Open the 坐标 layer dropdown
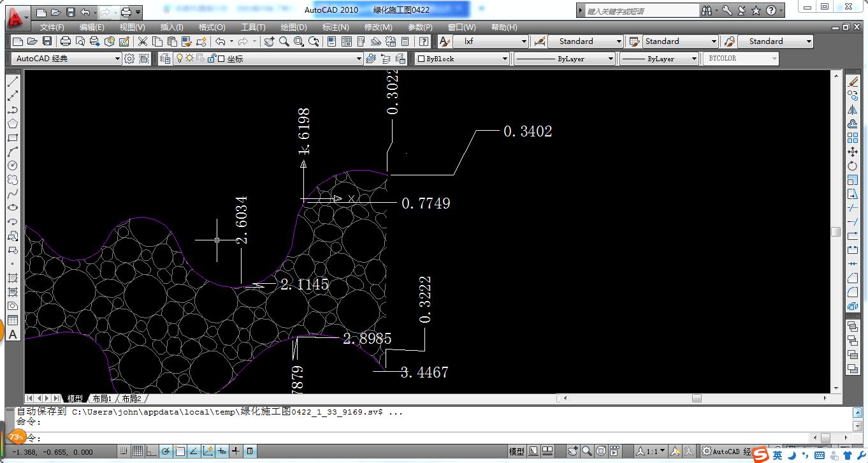The image size is (868, 463). click(268, 59)
